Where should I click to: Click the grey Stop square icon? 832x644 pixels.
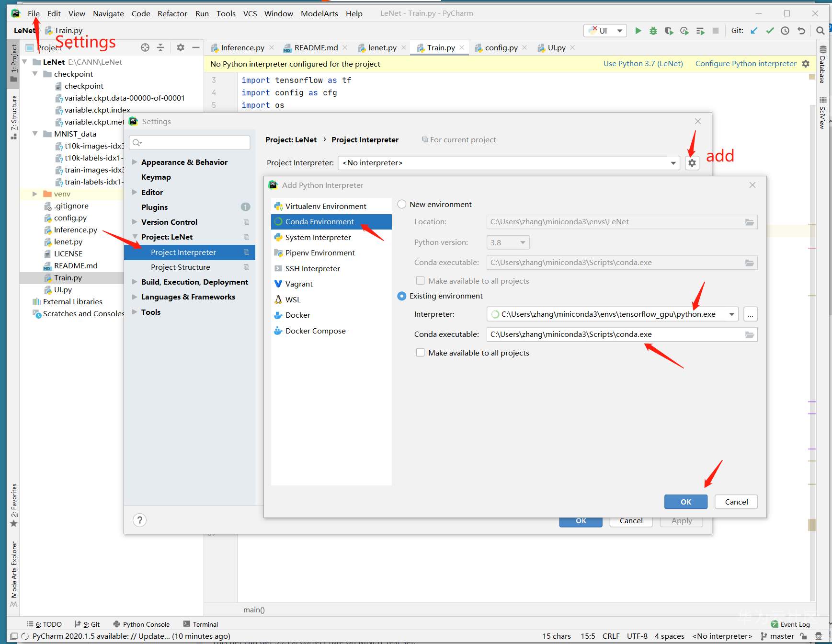716,31
